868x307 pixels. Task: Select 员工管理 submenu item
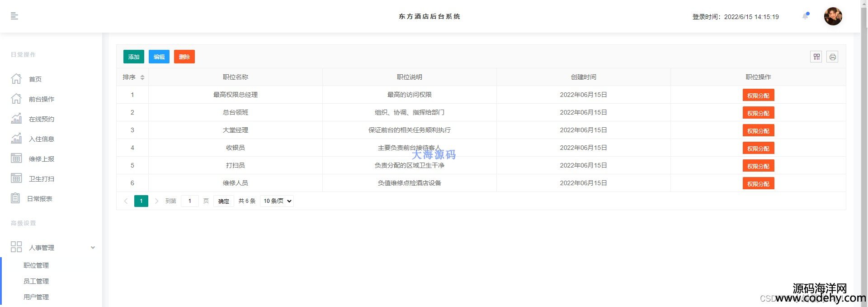tap(36, 281)
